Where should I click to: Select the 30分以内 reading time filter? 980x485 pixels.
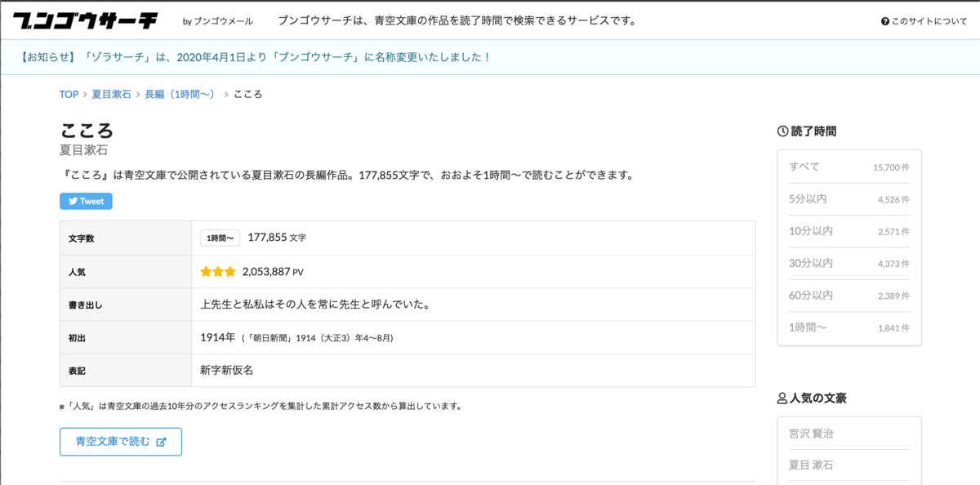(x=849, y=263)
